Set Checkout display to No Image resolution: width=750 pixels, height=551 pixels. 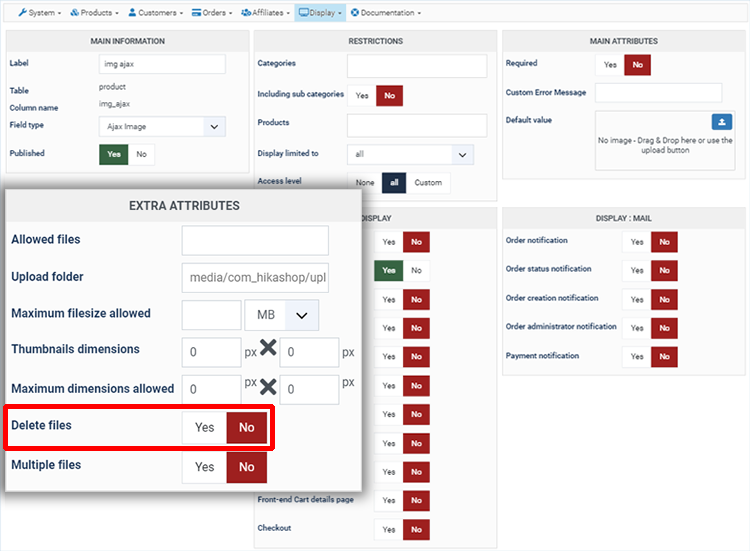[x=416, y=530]
